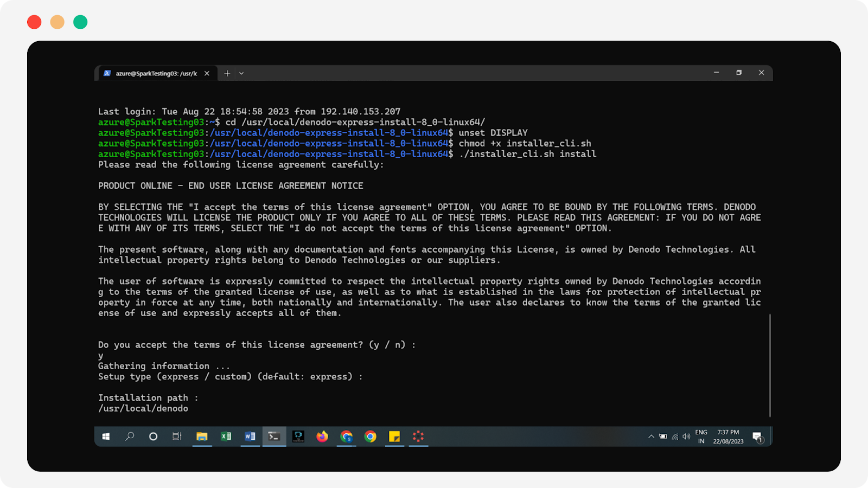The width and height of the screenshot is (868, 488).
Task: Click the green macOS-style dot
Action: pos(80,22)
